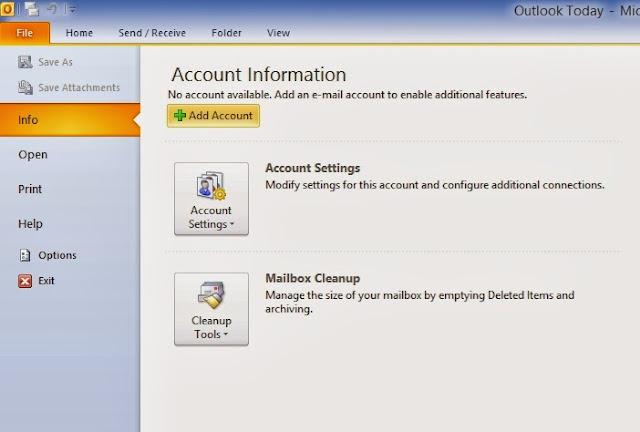Screen dimensions: 640x432
Task: Switch to the Home tab
Action: [x=79, y=33]
